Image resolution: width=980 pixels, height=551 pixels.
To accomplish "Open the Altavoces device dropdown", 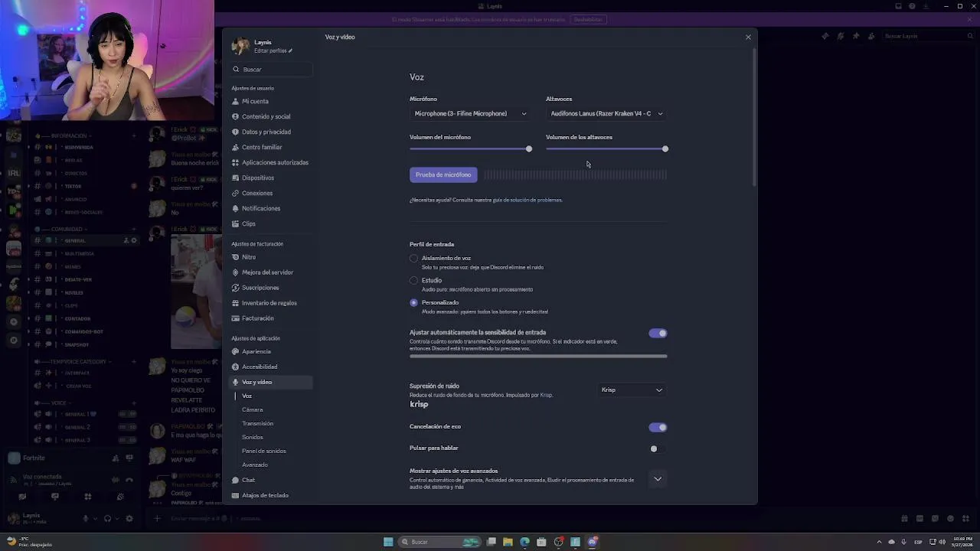I will pos(606,113).
